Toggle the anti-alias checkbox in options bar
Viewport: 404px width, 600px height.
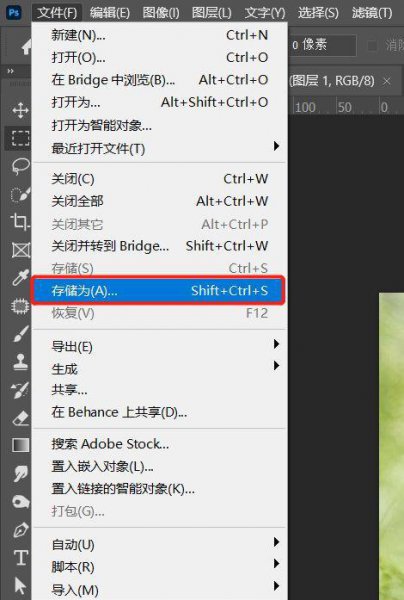(x=372, y=46)
